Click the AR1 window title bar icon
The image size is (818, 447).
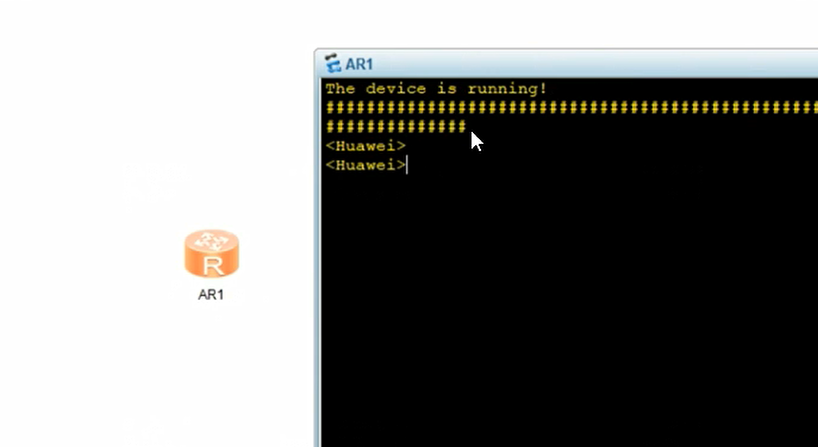[332, 64]
